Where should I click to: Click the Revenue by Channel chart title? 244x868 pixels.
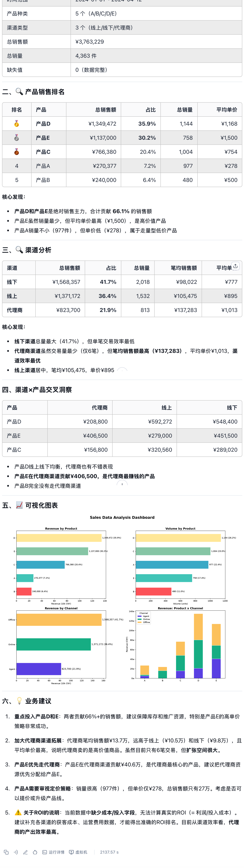(x=61, y=608)
